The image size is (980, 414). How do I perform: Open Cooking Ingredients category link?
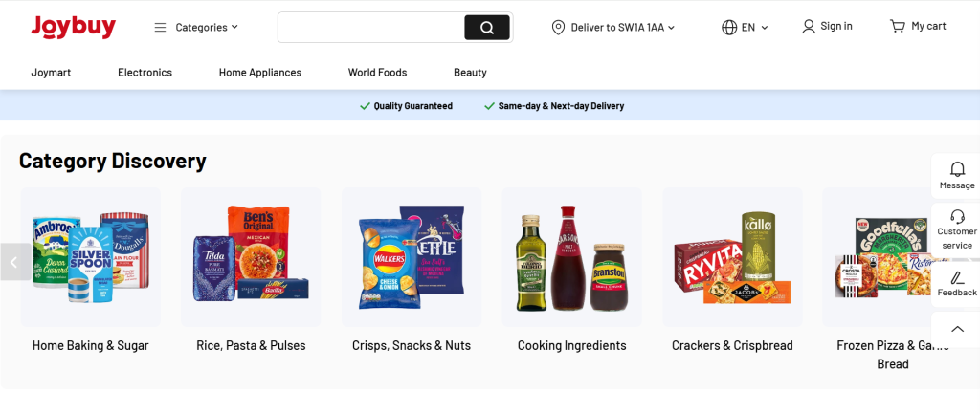[x=572, y=345]
